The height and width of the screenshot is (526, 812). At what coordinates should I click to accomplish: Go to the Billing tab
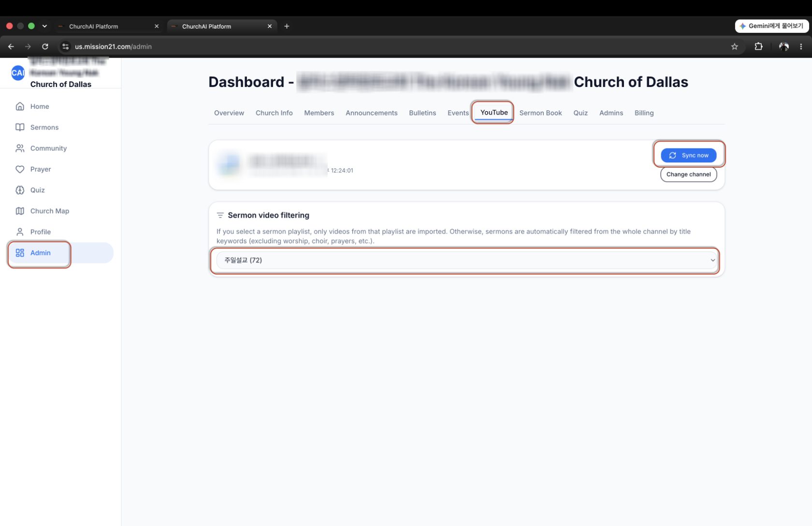coord(644,113)
